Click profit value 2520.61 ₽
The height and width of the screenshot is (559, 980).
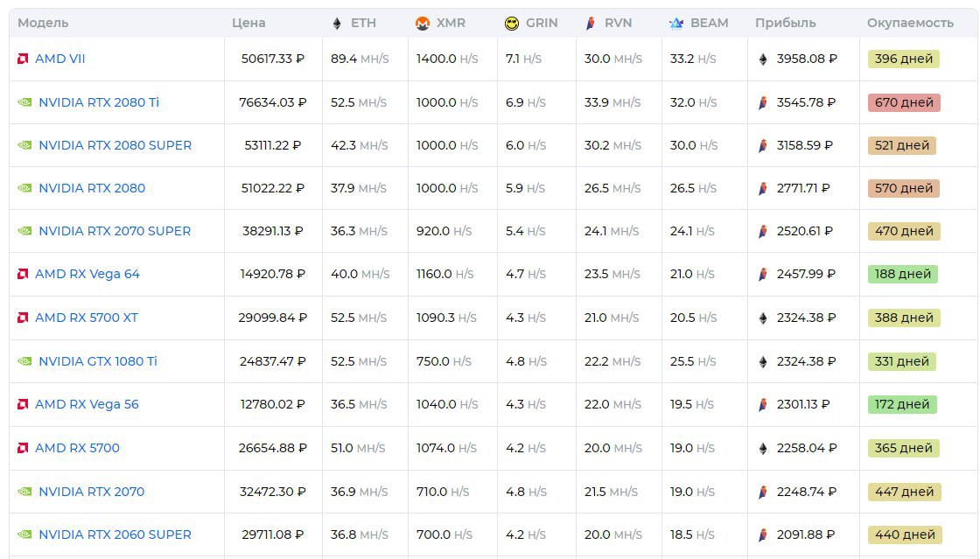click(x=805, y=231)
